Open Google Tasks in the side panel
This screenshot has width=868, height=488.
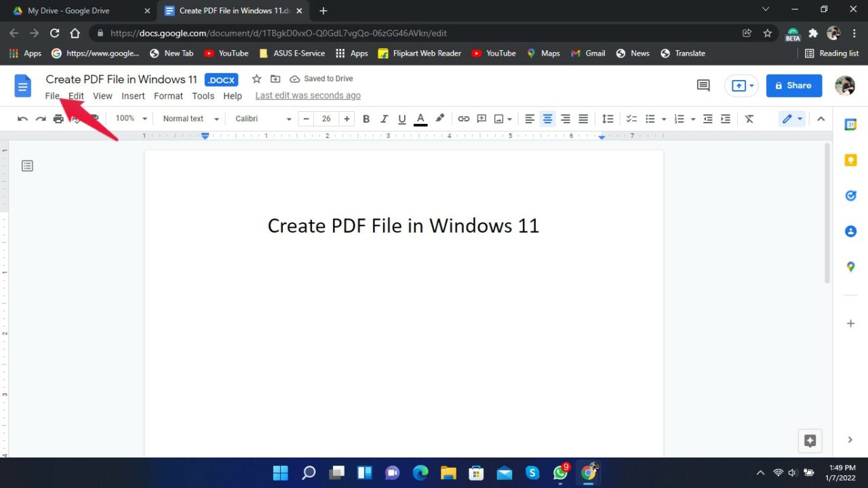[x=850, y=195]
